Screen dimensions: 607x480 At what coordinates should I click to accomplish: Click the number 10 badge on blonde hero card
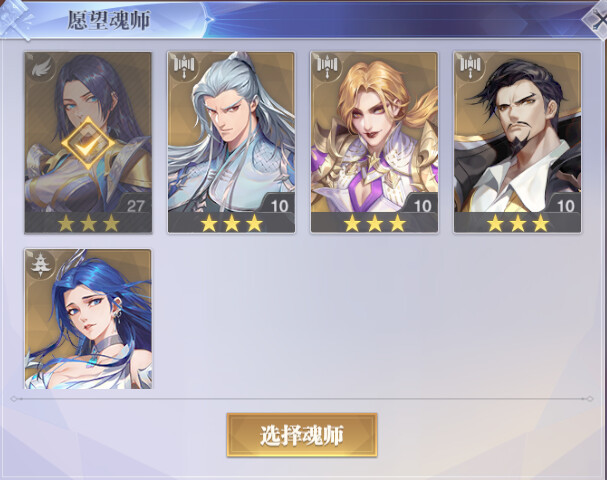point(423,206)
